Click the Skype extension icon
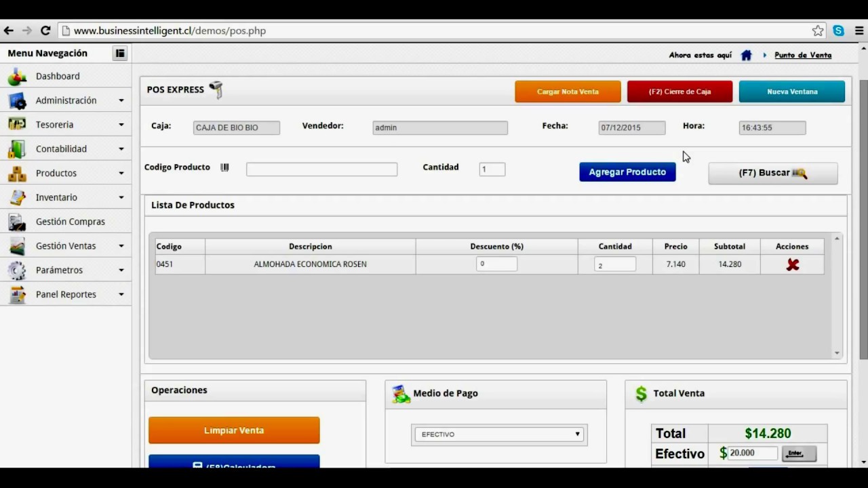Image resolution: width=868 pixels, height=488 pixels. click(839, 30)
